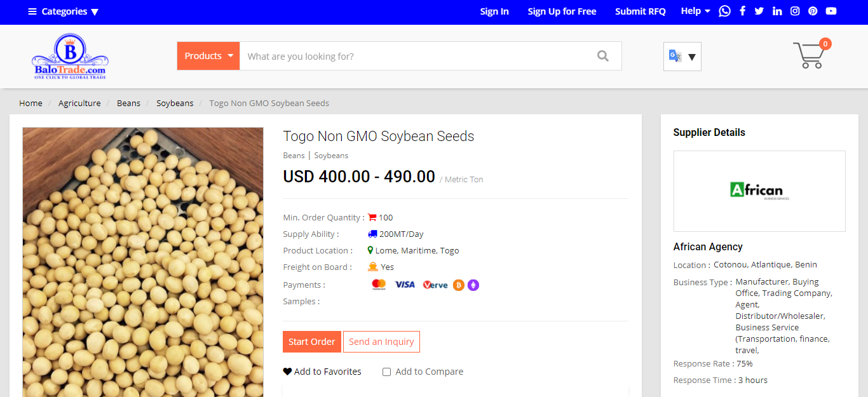
Task: Open the Products search-type dropdown
Action: 208,56
